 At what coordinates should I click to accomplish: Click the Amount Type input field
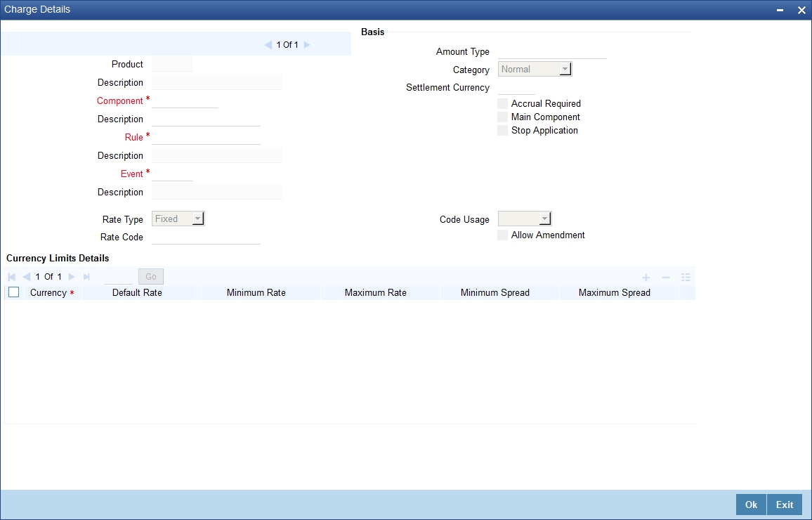coord(552,51)
